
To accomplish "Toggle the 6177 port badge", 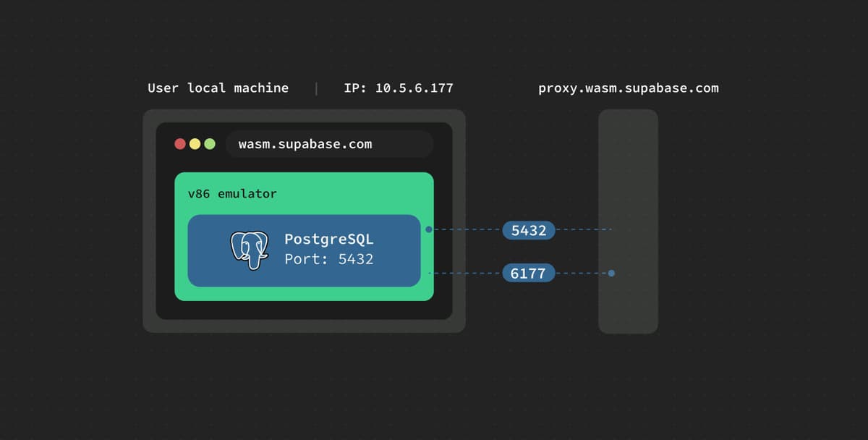I will point(528,273).
